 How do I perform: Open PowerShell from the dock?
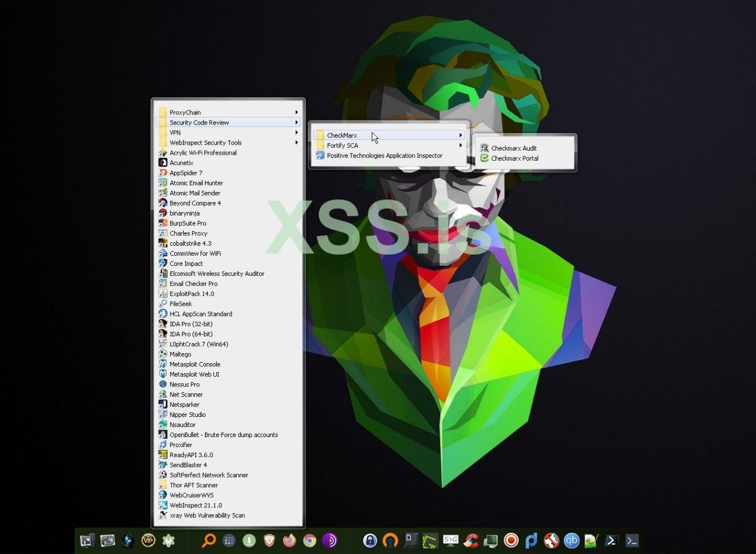pos(612,540)
